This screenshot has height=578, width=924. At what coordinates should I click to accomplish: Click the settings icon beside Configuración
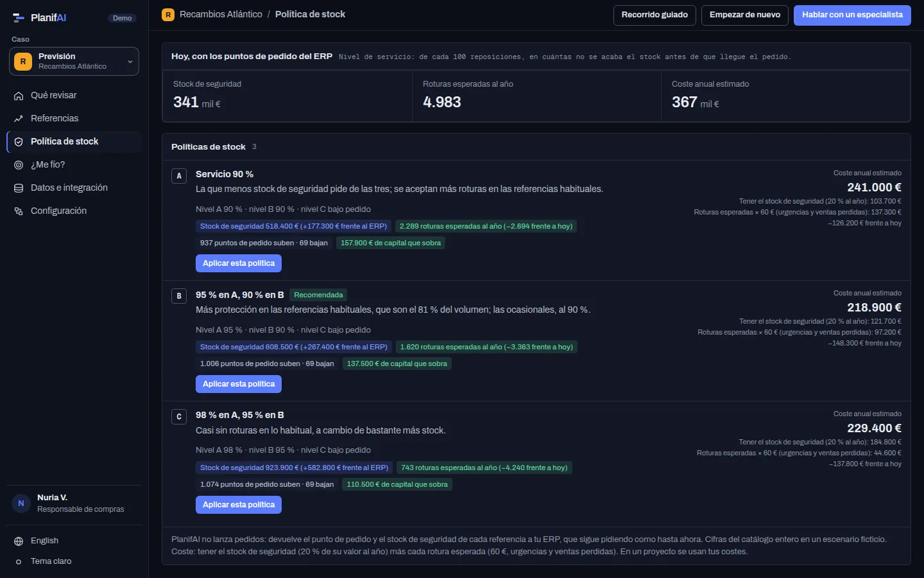[19, 211]
